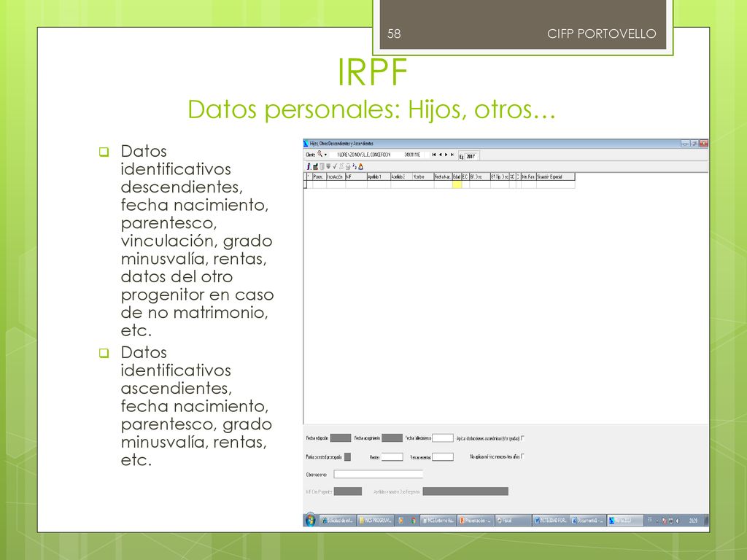Click the Apellidos y nombre otro progenitor field

(x=465, y=491)
